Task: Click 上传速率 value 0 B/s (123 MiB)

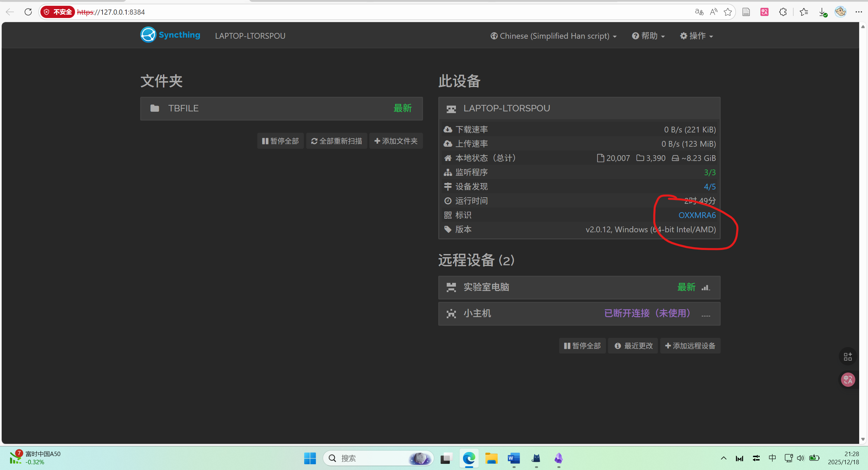Action: pos(688,144)
